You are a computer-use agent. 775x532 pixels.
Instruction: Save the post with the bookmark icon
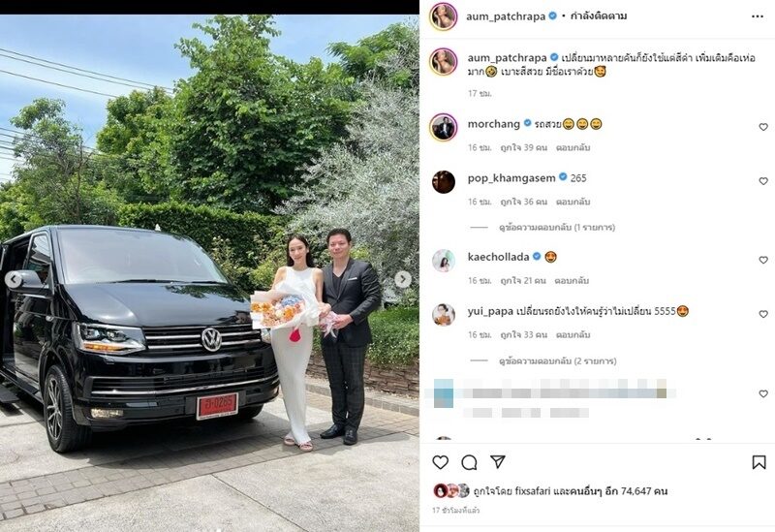click(x=759, y=462)
